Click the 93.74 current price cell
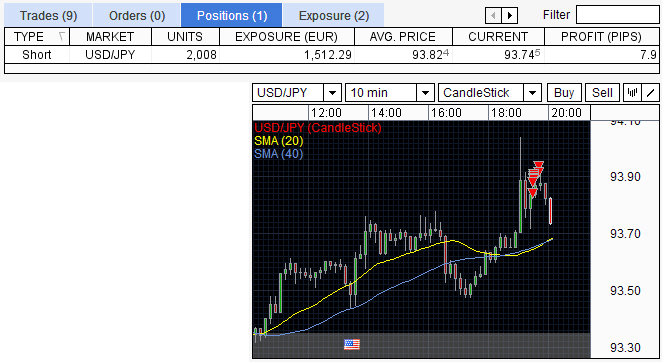The image size is (662, 362). click(498, 54)
